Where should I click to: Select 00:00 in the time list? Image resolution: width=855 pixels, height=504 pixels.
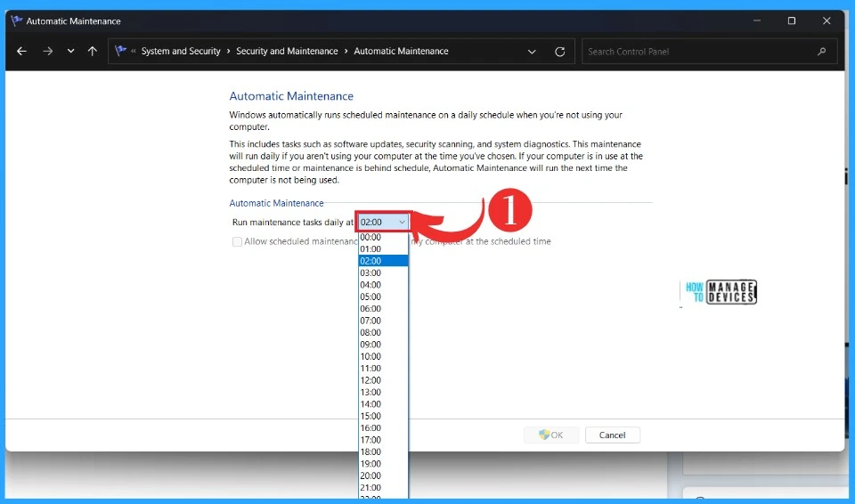[383, 237]
